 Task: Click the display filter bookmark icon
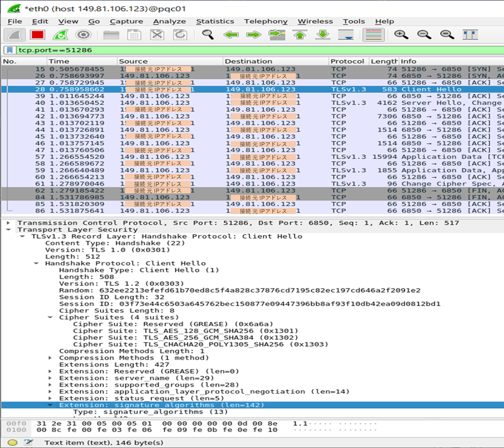click(9, 50)
